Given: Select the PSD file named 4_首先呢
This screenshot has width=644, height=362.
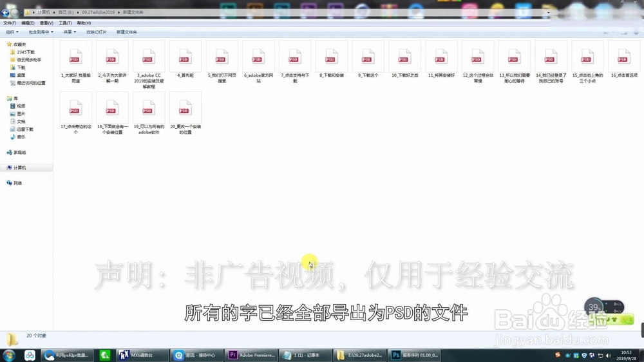Looking at the screenshot, I should 185,59.
